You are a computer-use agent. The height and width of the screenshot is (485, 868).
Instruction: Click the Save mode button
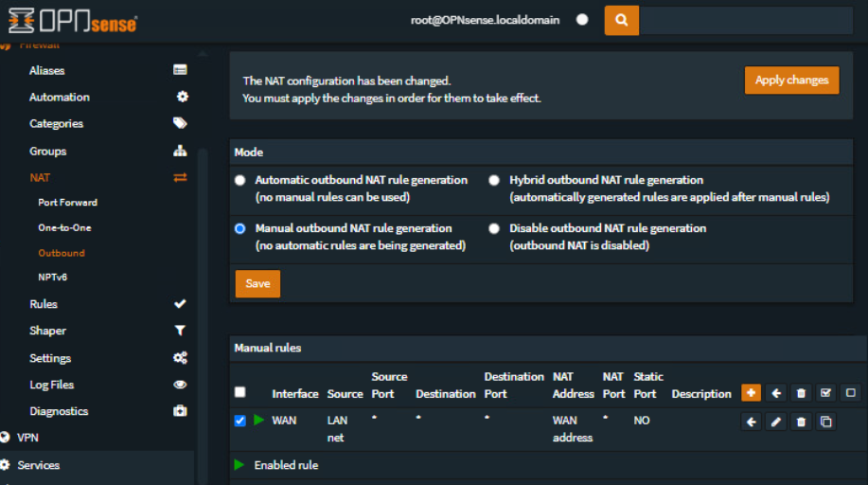click(x=257, y=284)
